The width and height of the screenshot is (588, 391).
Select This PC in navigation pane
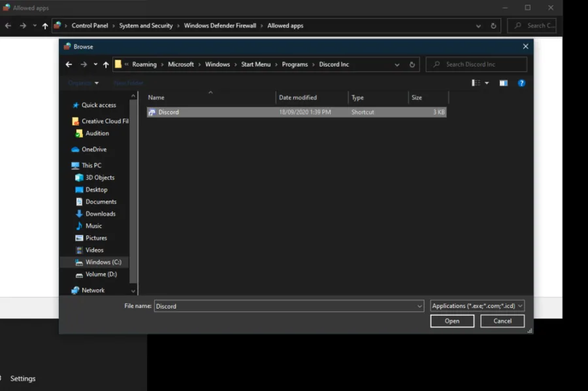click(x=87, y=165)
